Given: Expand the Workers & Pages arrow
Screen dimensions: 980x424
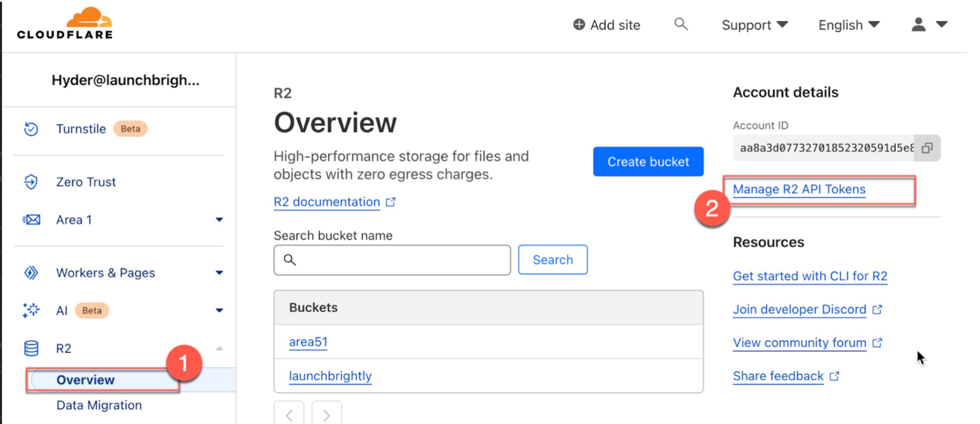Looking at the screenshot, I should click(219, 273).
